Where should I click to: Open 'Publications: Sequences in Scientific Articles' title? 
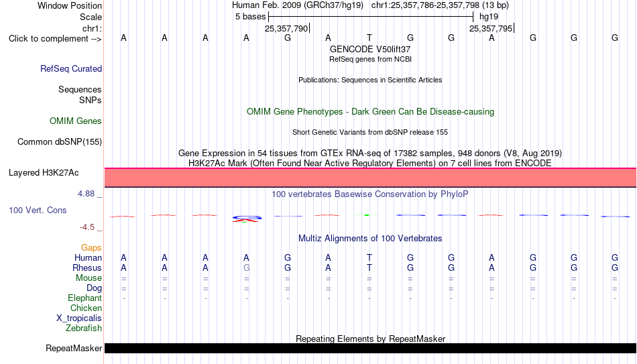(x=370, y=80)
